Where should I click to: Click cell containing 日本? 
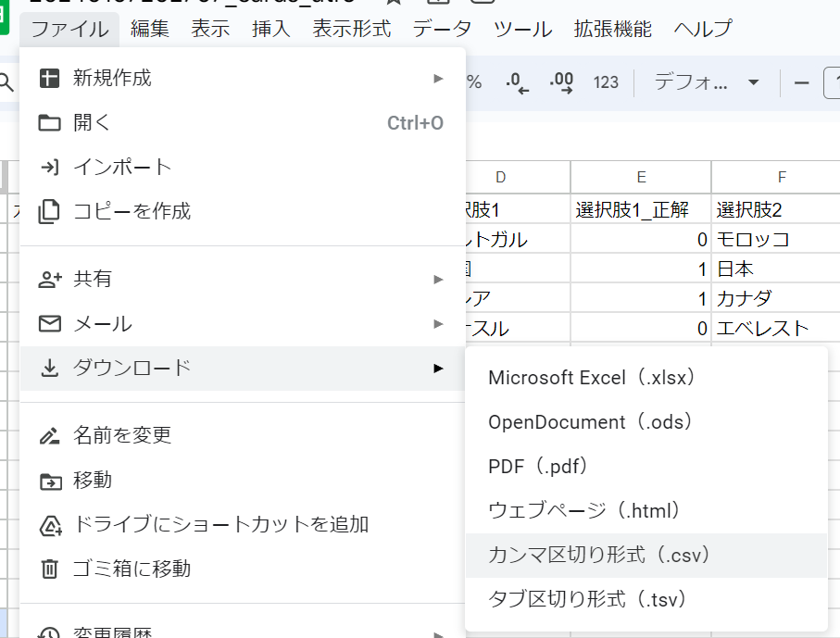coord(776,269)
